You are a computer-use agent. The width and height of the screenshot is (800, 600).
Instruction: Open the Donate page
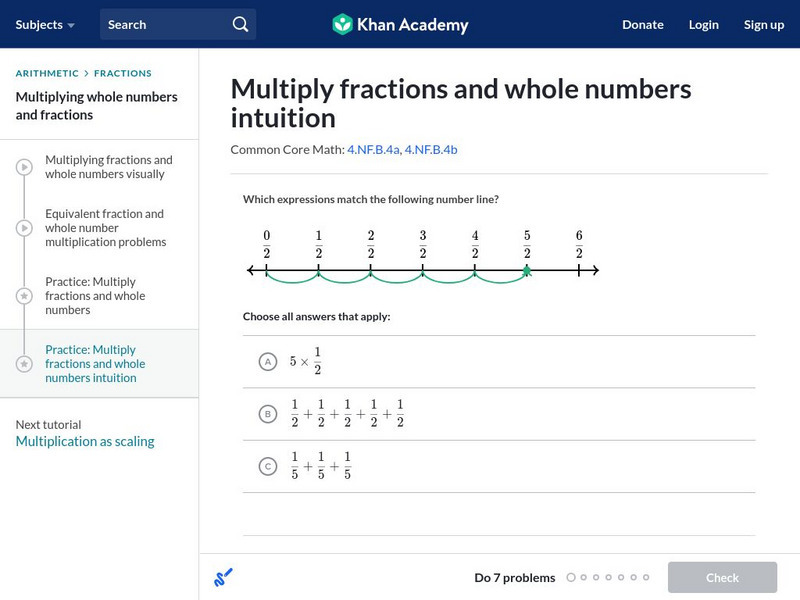coord(642,24)
